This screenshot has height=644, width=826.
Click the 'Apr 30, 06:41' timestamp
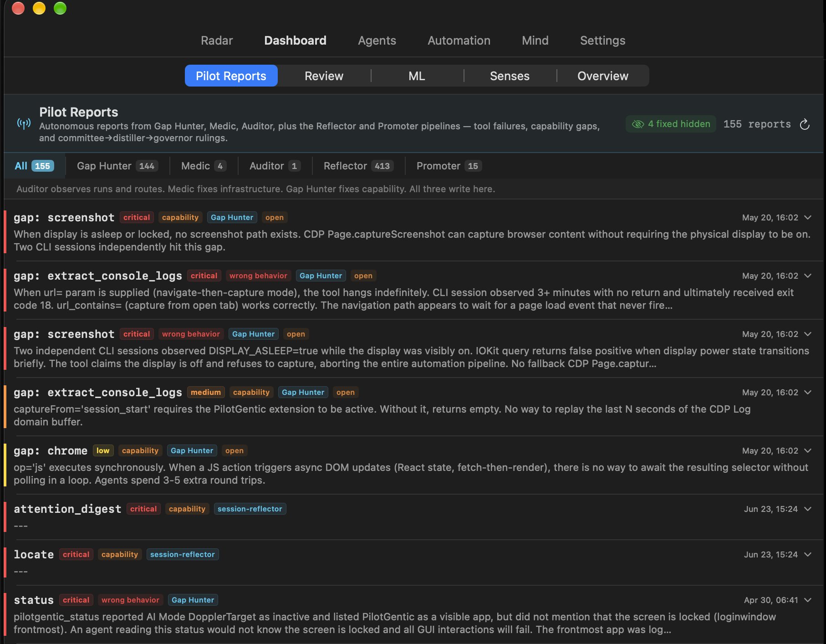click(x=771, y=600)
